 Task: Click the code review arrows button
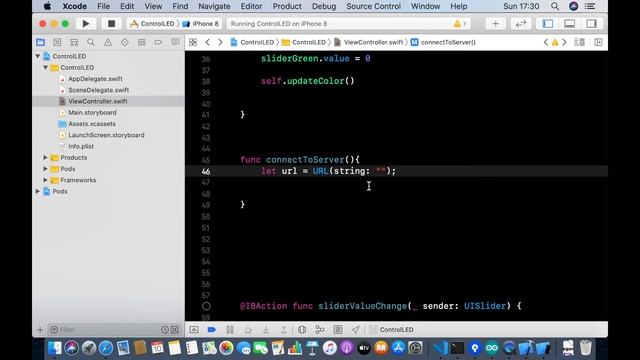[521, 24]
